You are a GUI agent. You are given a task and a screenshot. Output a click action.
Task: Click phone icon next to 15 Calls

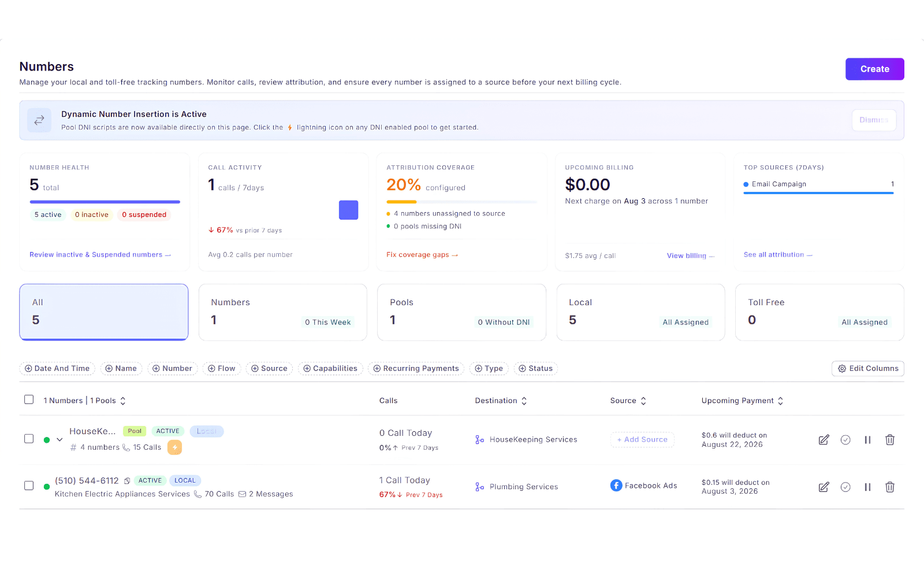pos(126,447)
